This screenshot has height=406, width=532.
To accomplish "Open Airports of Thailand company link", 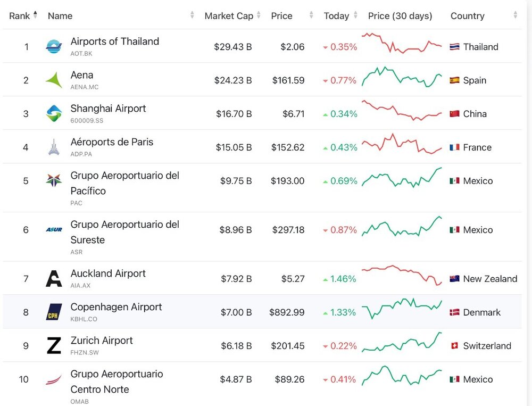I will (115, 42).
